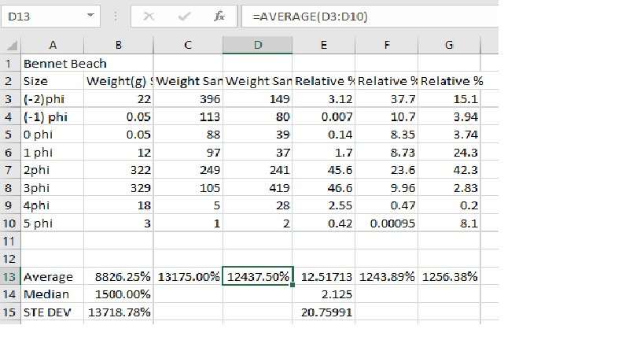Viewport: 644px width, 362px height.
Task: Select column G header
Action: click(449, 45)
